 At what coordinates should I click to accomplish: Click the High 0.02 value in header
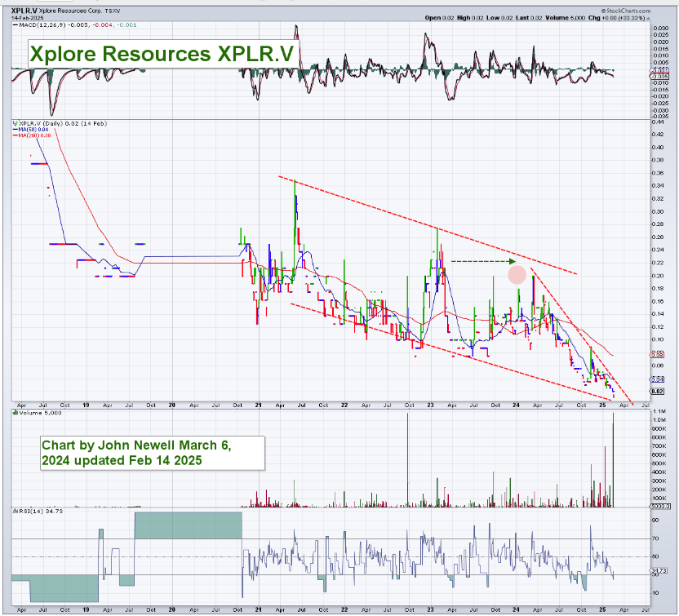[470, 18]
